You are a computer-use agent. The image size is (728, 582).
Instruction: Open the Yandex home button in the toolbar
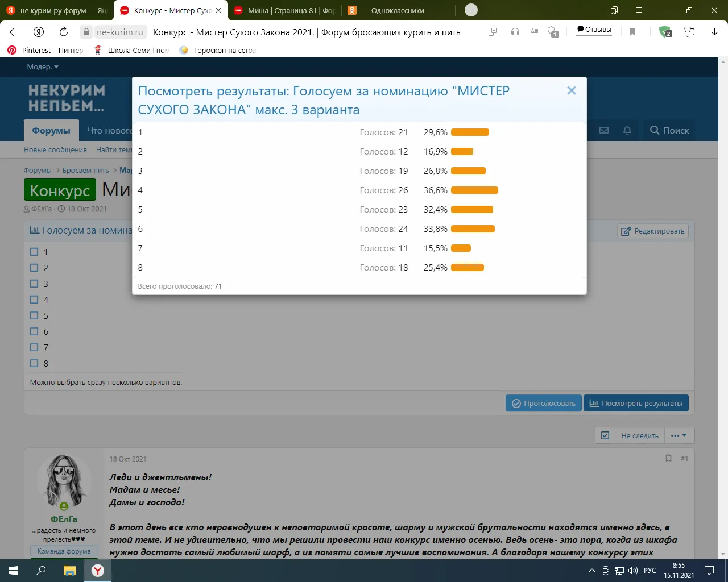coord(39,32)
